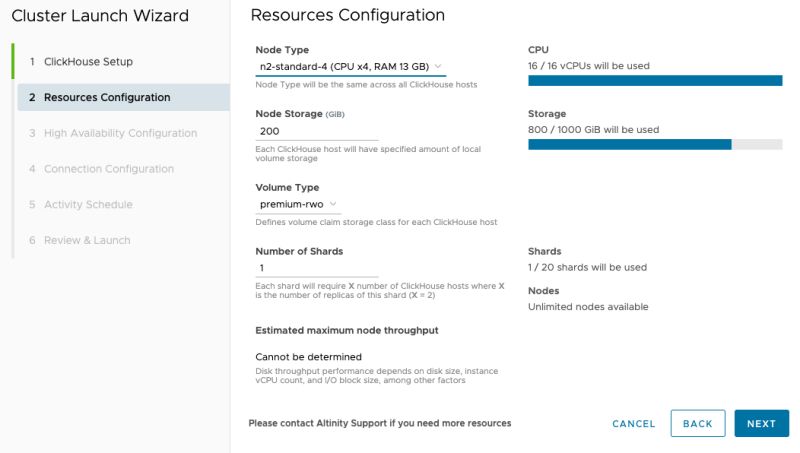Click 'Please contact Altinity Support' message
800x453 pixels.
click(380, 423)
